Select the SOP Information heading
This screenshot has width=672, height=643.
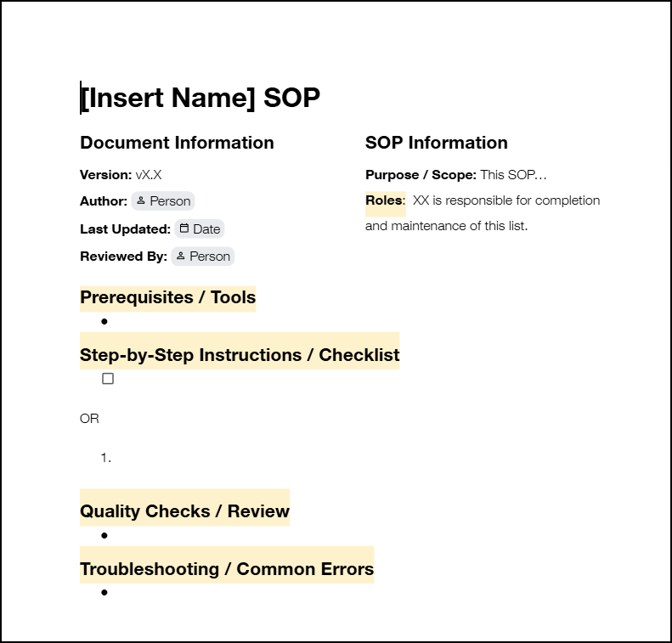point(437,143)
